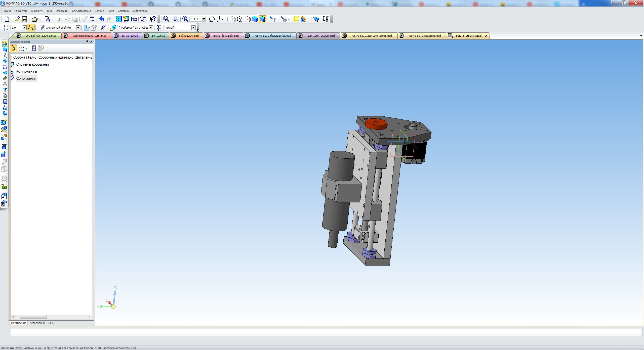Click the context help arrow-question icon
Image resolution: width=644 pixels, height=350 pixels.
coord(152,19)
